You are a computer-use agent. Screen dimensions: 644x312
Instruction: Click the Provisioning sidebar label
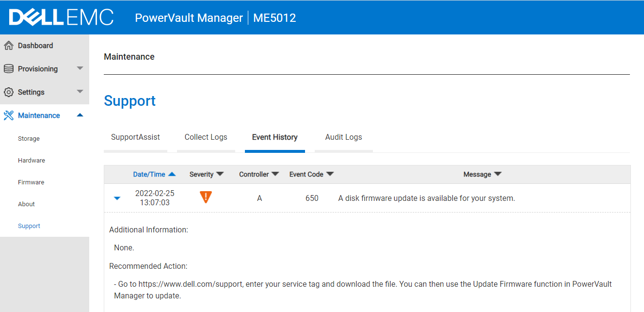[38, 69]
